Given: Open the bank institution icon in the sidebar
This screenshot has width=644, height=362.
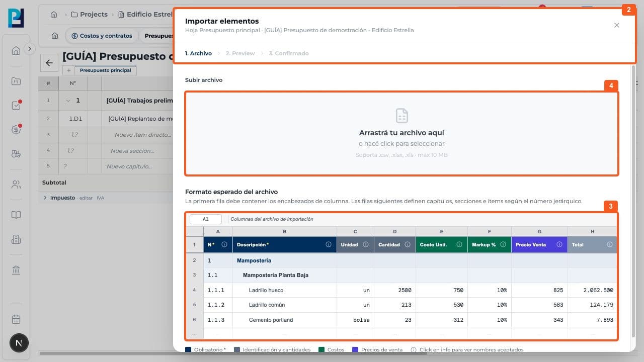Looking at the screenshot, I should (16, 270).
